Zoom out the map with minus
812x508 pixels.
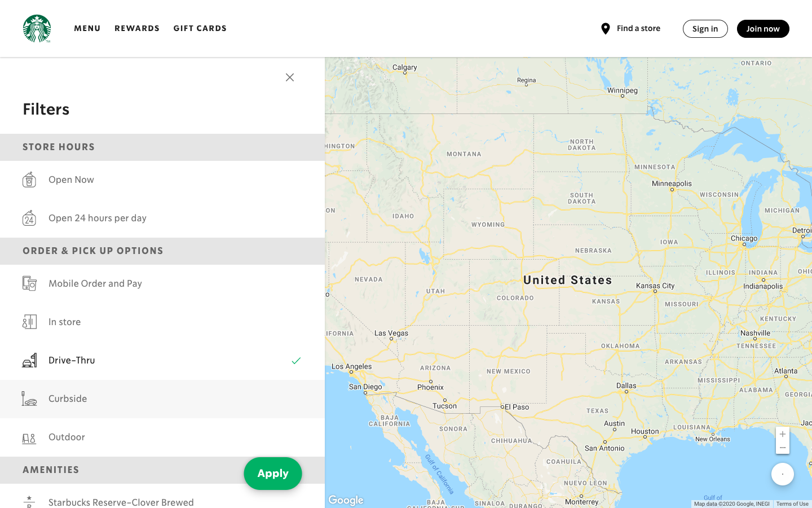point(783,448)
